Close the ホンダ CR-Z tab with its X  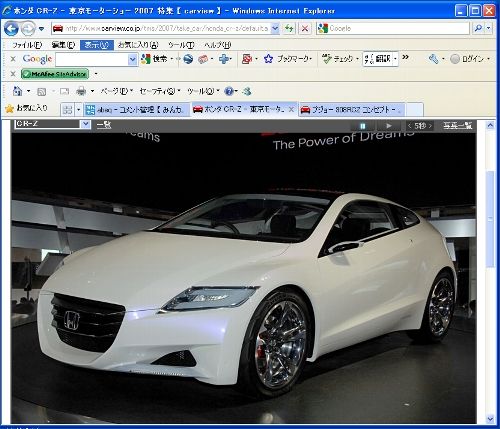pyautogui.click(x=291, y=109)
